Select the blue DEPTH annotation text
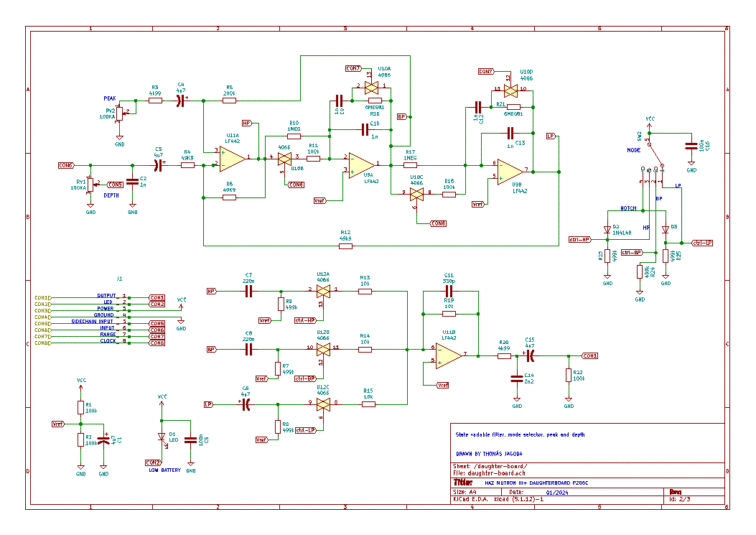The height and width of the screenshot is (535, 756). (111, 195)
